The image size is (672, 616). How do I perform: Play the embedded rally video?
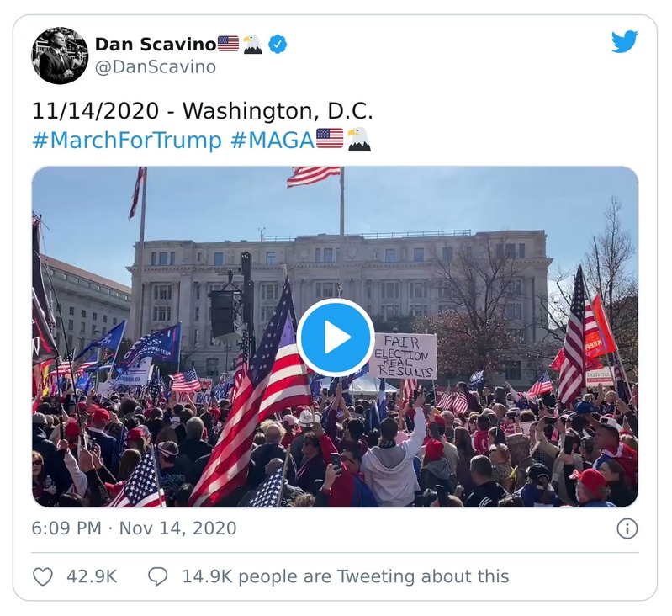tap(336, 337)
